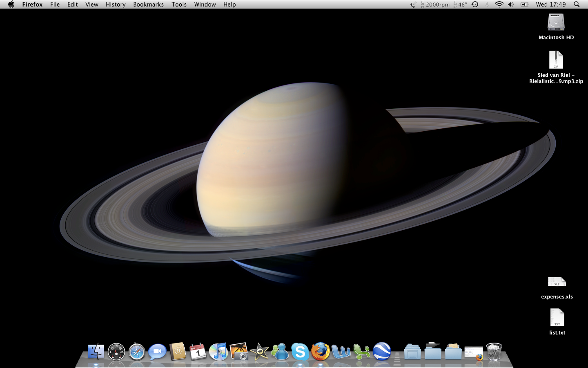This screenshot has width=588, height=368.
Task: Open the documents folder stack in the Dock
Action: point(453,352)
